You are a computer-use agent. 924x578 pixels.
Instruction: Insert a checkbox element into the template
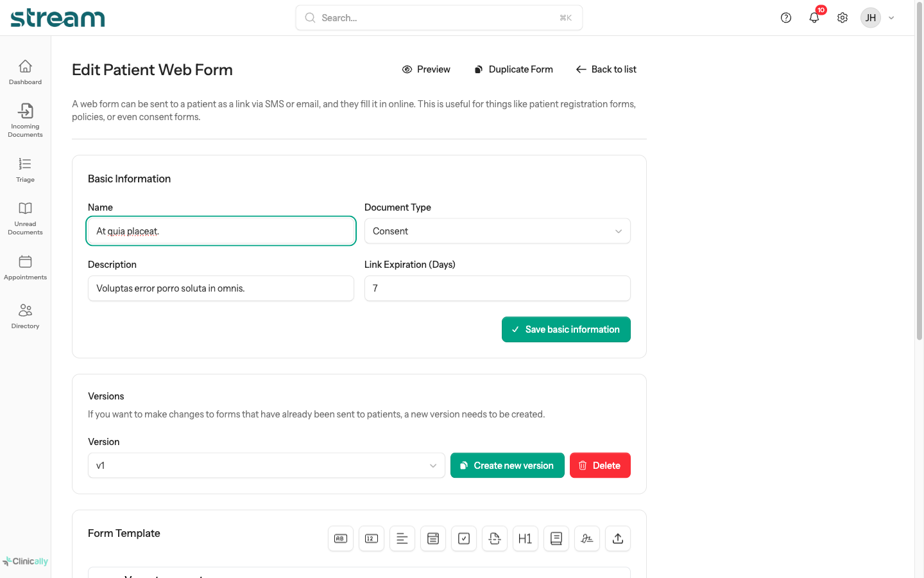[464, 538]
